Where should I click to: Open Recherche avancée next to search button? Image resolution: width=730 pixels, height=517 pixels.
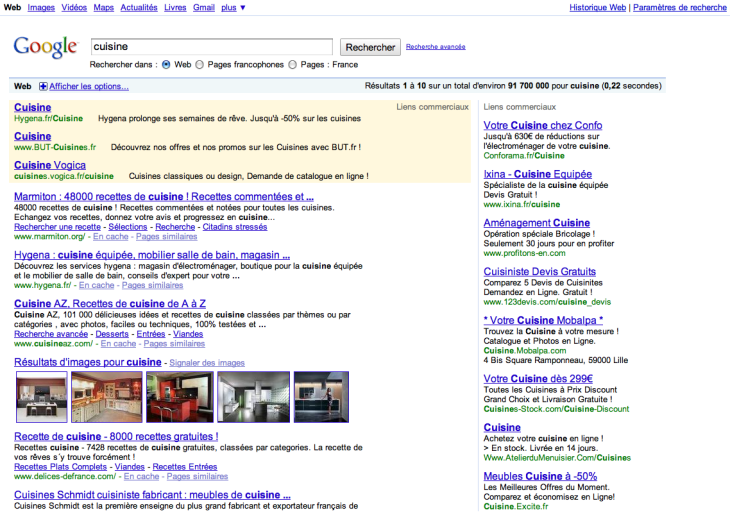(x=435, y=47)
